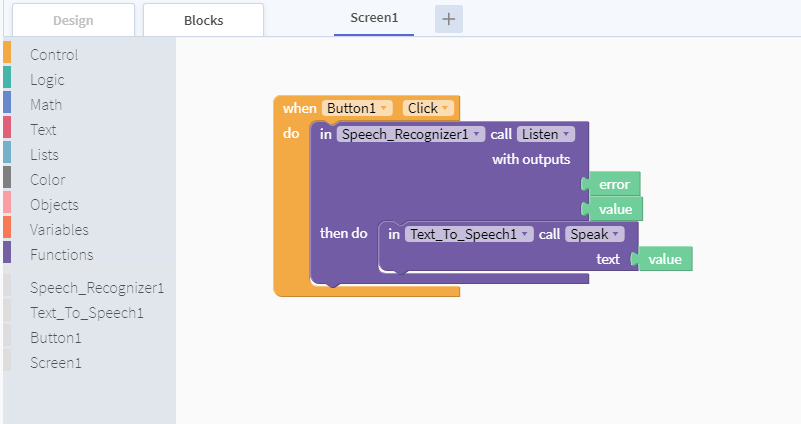This screenshot has height=424, width=801.
Task: Open the Lists blocks category
Action: [44, 155]
